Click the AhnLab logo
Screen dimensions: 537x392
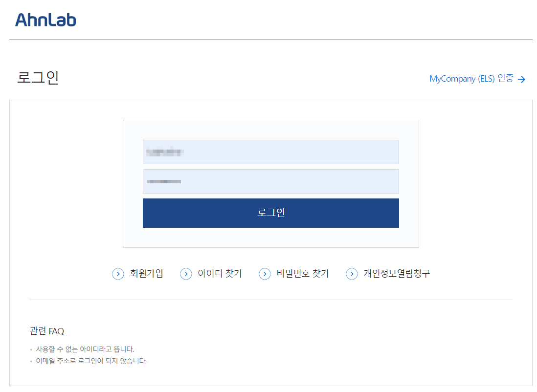[45, 20]
